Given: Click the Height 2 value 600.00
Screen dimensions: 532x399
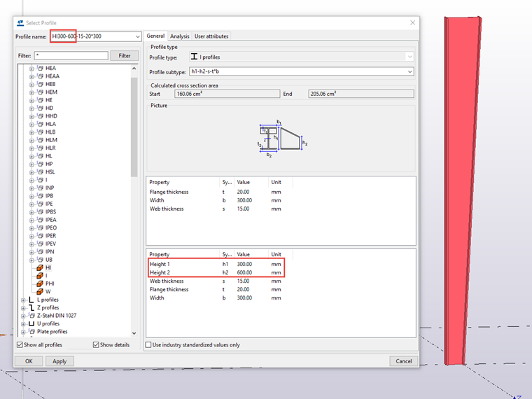Looking at the screenshot, I should 244,272.
